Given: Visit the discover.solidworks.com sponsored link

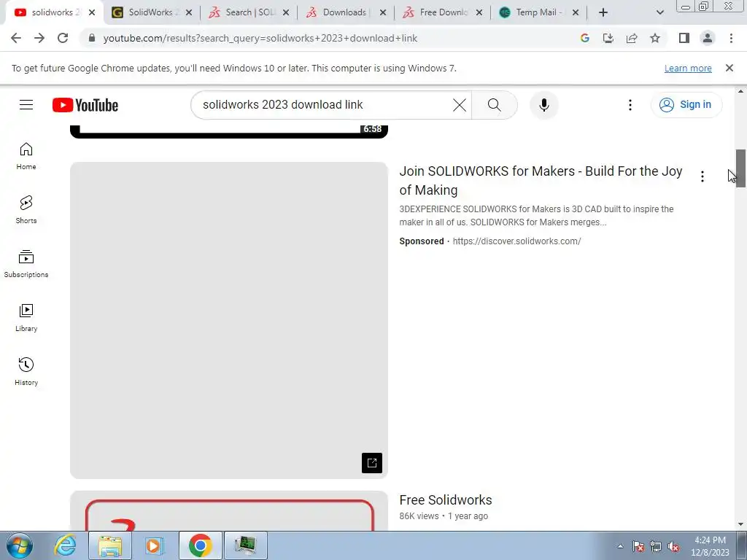Looking at the screenshot, I should tap(516, 241).
